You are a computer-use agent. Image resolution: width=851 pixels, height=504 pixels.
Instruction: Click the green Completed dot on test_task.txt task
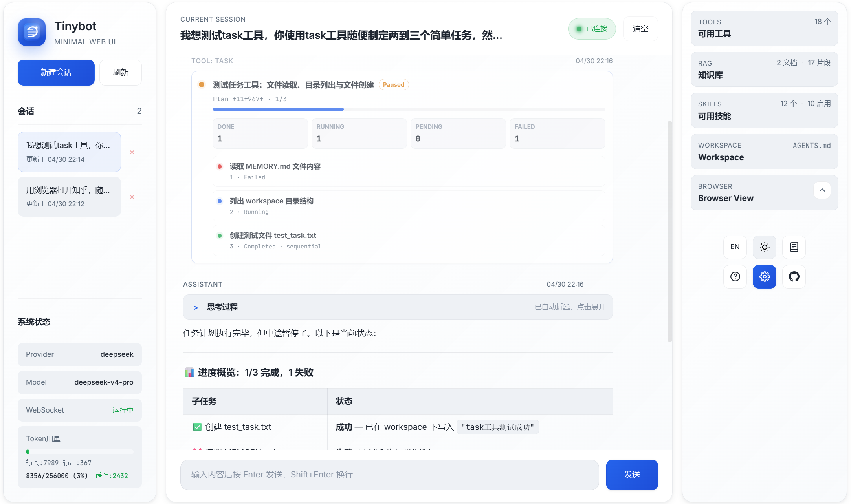coord(220,236)
